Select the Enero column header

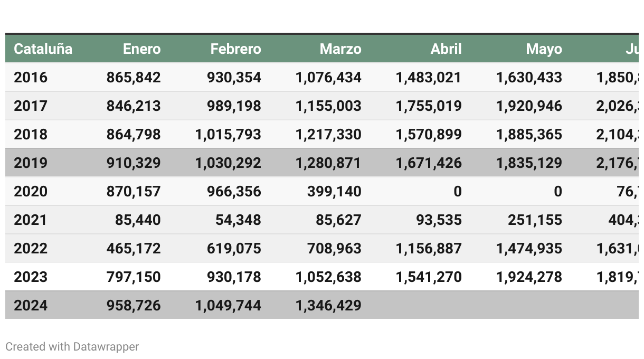coord(141,49)
